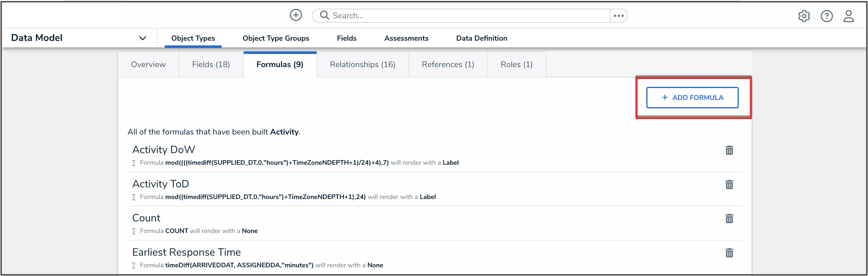Open the Count formula entry

pyautogui.click(x=146, y=218)
